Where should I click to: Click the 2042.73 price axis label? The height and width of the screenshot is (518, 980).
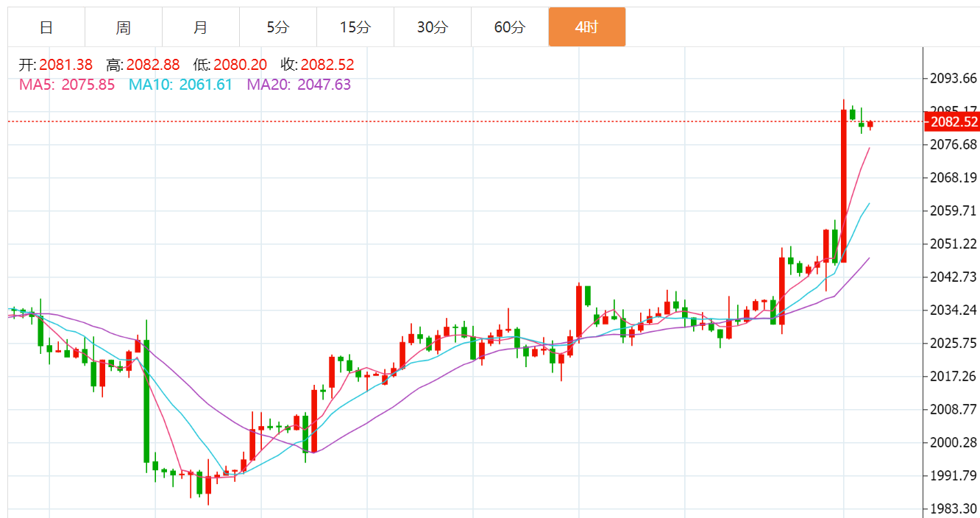pos(954,277)
